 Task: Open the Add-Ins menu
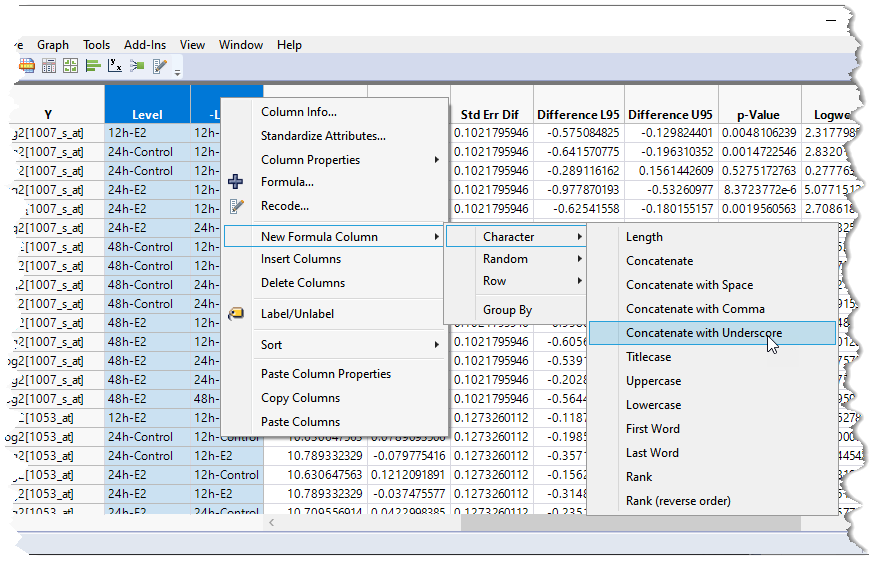click(145, 45)
